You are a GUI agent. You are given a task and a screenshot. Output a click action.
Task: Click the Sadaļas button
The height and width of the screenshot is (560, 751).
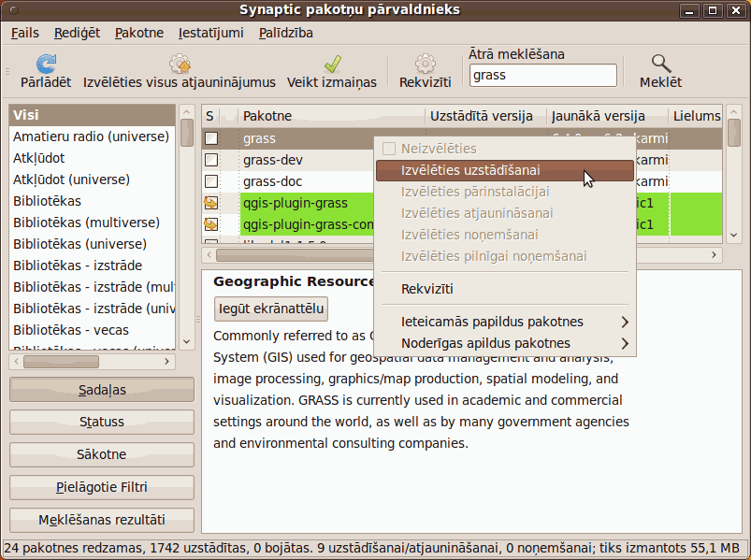(x=102, y=390)
